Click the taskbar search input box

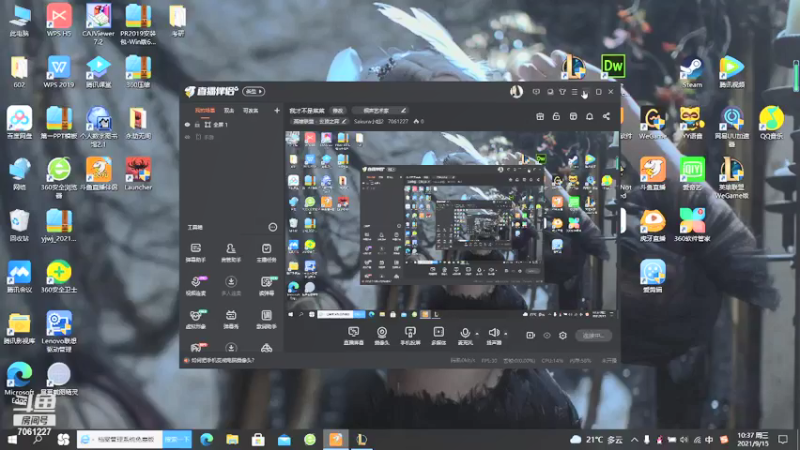click(120, 439)
